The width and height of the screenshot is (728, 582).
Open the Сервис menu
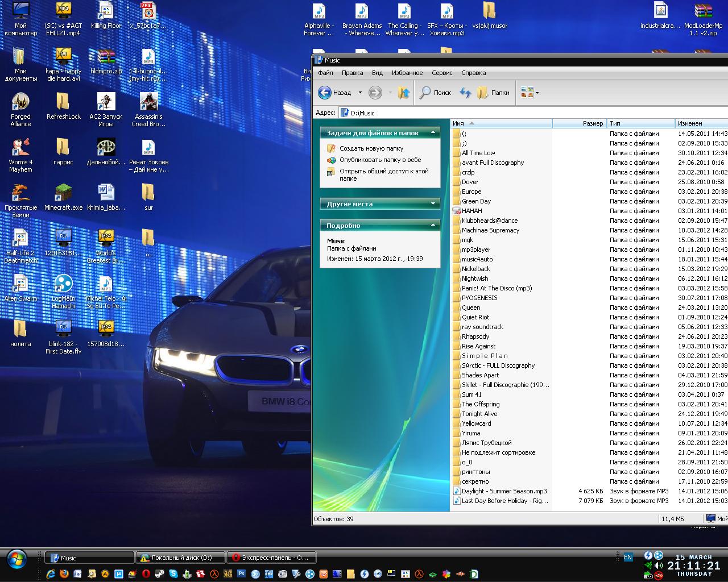point(442,73)
